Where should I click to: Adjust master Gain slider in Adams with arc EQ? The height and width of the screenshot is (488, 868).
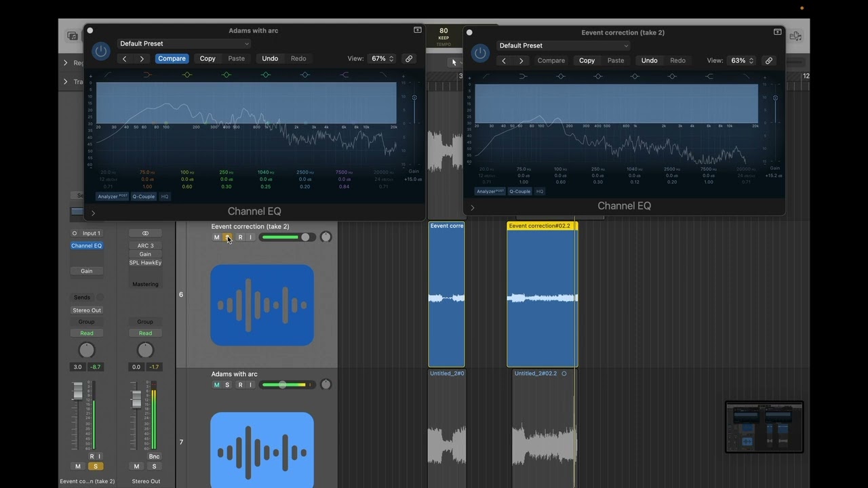pos(414,99)
